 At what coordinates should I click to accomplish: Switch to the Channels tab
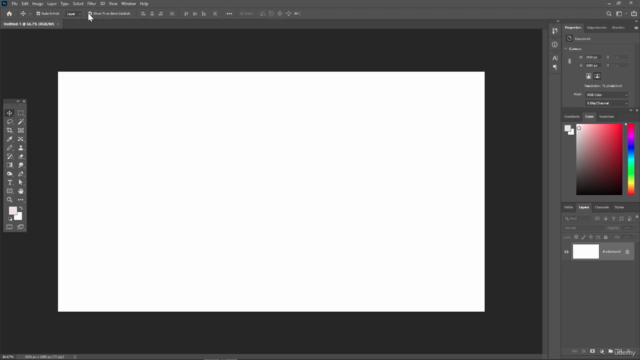pyautogui.click(x=602, y=207)
